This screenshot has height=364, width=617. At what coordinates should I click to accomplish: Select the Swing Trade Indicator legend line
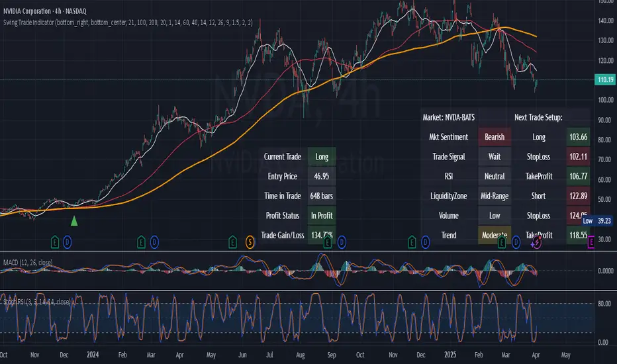tap(128, 23)
